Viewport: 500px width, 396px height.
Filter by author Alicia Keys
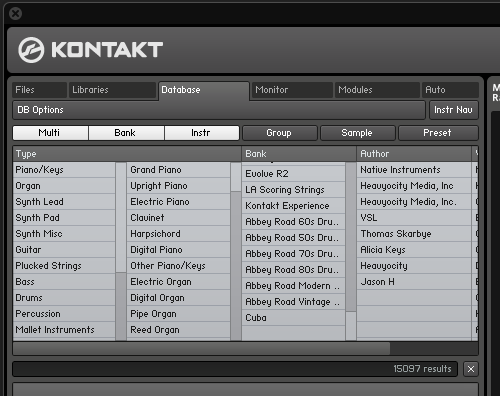(x=414, y=250)
